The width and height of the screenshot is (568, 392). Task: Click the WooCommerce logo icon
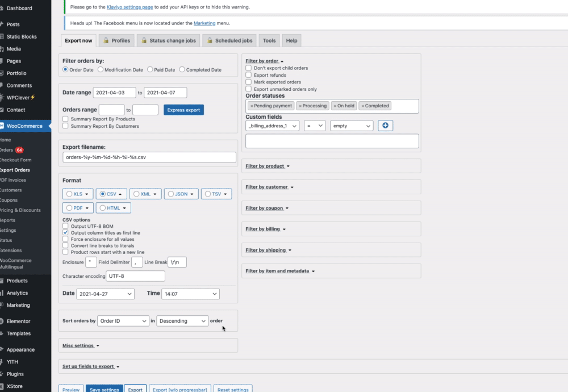click(x=2, y=126)
